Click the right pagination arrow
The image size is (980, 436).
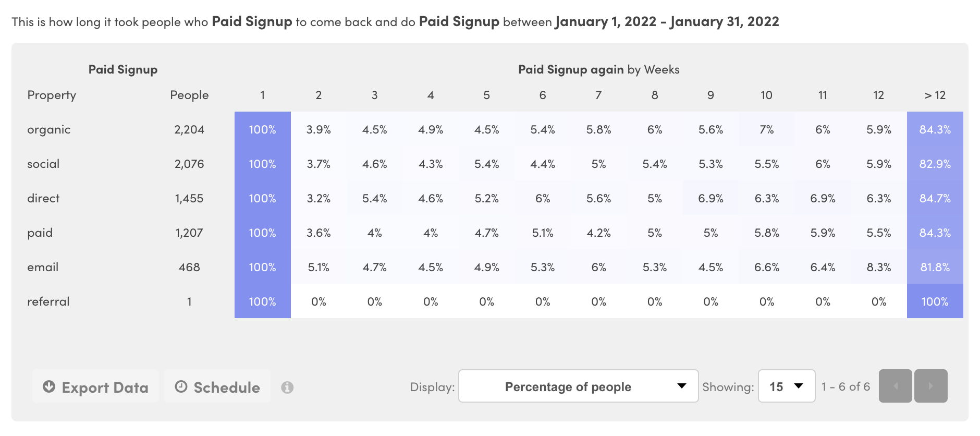(x=931, y=386)
